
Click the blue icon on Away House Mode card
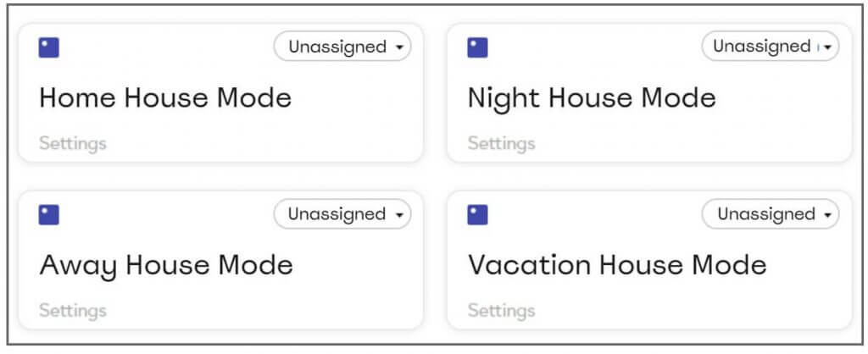click(x=48, y=214)
